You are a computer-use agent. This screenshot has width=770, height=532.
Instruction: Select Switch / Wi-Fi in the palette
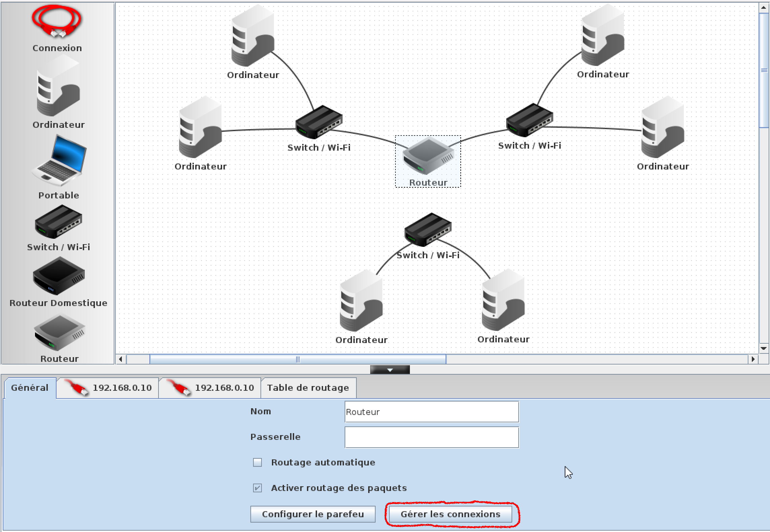coord(58,223)
